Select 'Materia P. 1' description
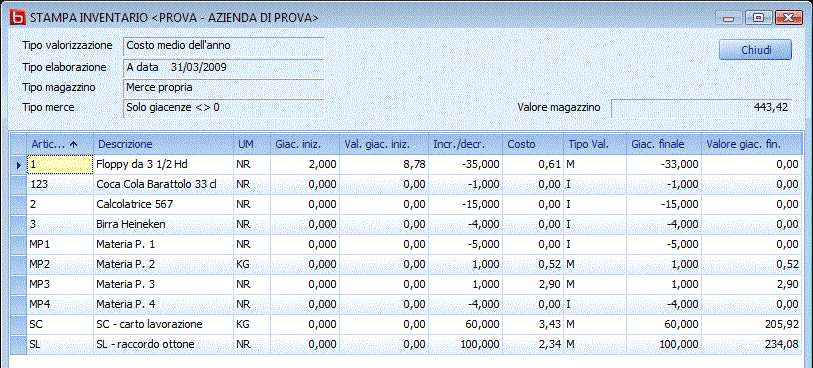813x368 pixels. [163, 245]
